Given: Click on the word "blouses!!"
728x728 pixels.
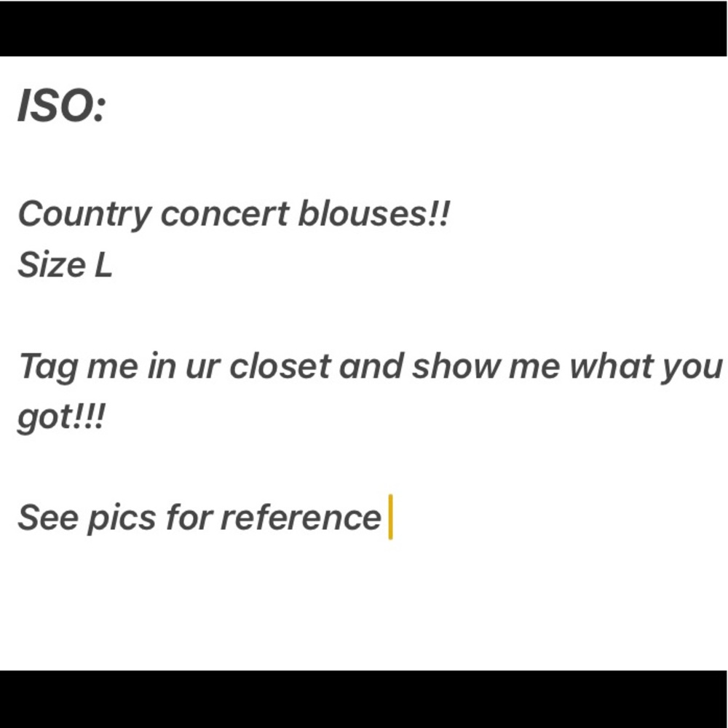Looking at the screenshot, I should [x=375, y=215].
